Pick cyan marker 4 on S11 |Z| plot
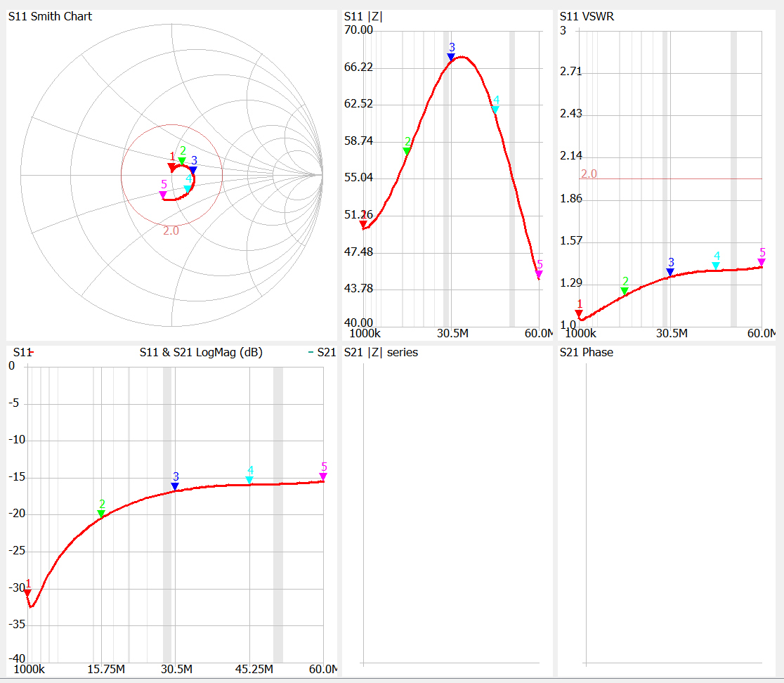This screenshot has width=784, height=683. point(495,110)
